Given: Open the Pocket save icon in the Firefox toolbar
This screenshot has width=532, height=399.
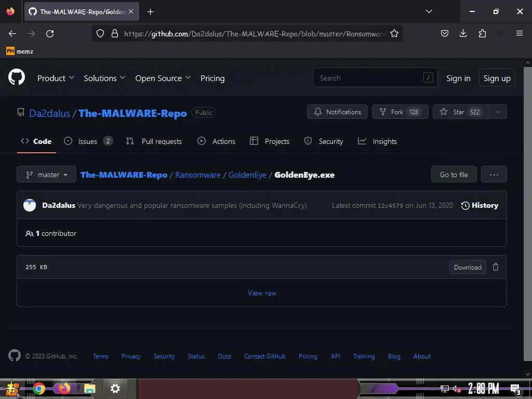Looking at the screenshot, I should tap(445, 33).
